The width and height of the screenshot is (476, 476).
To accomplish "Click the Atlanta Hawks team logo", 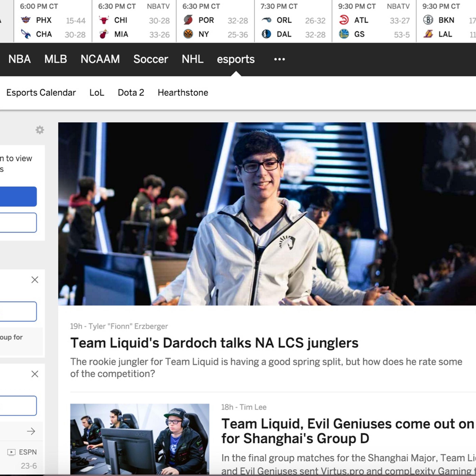I will [344, 20].
